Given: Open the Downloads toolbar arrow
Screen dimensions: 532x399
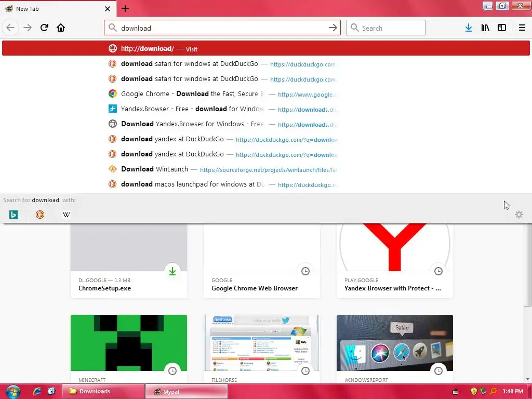Looking at the screenshot, I should coord(469,28).
